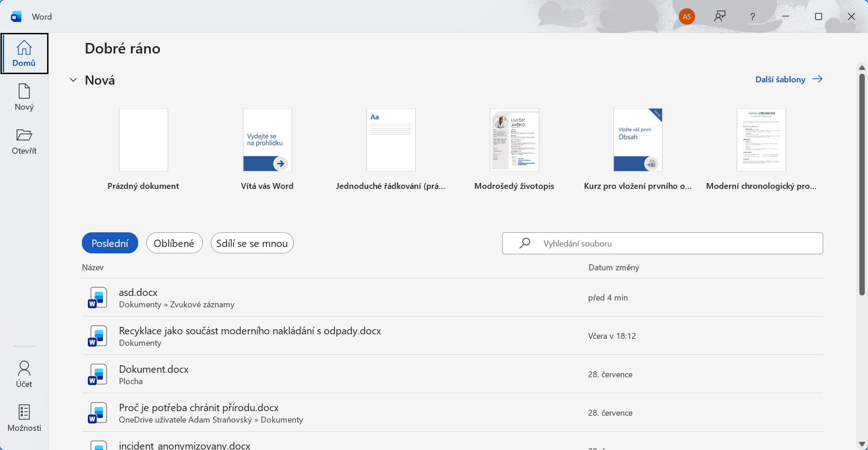The height and width of the screenshot is (450, 868).
Task: Select Moderní chronologický template thumbnail
Action: coord(761,140)
